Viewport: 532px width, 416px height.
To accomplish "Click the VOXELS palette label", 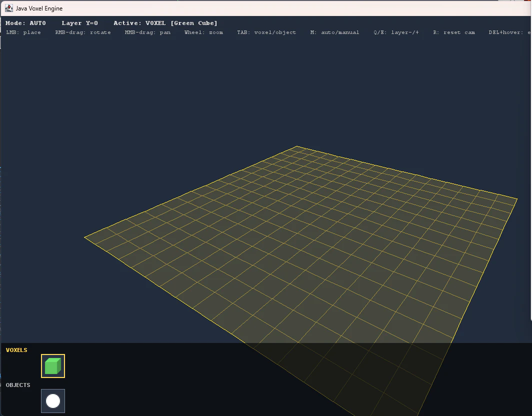I will point(16,350).
